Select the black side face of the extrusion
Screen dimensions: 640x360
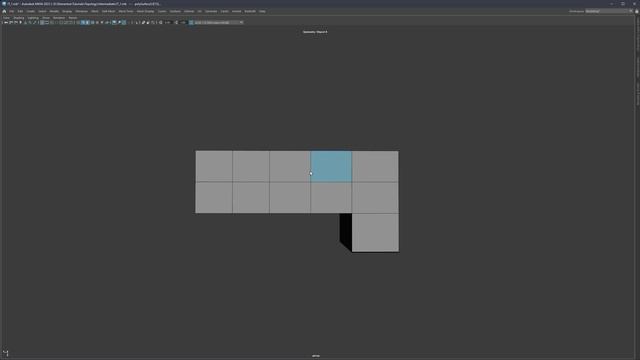345,232
